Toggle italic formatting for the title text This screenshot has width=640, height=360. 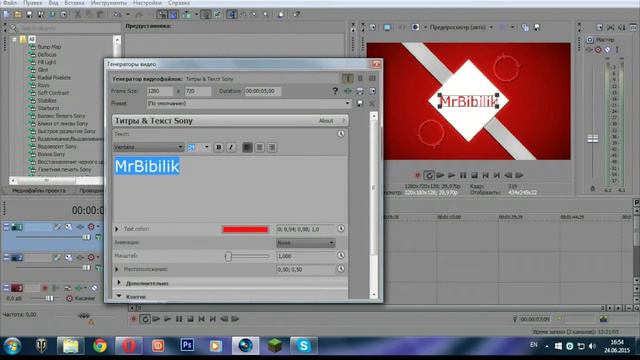[x=231, y=147]
